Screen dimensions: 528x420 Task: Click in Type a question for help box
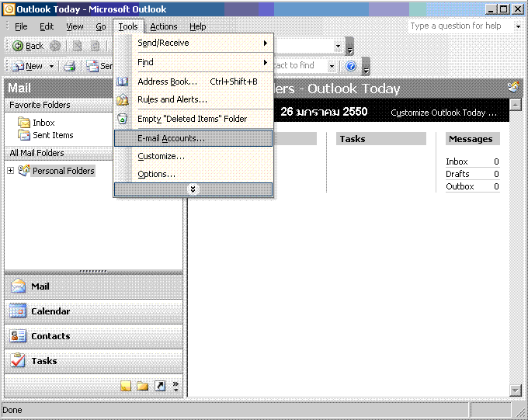click(x=460, y=26)
